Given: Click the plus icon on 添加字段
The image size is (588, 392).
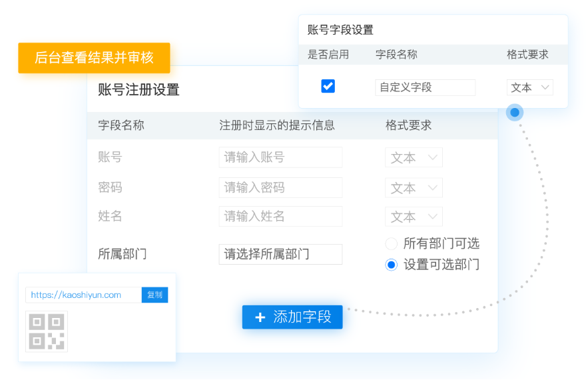Looking at the screenshot, I should (x=260, y=317).
